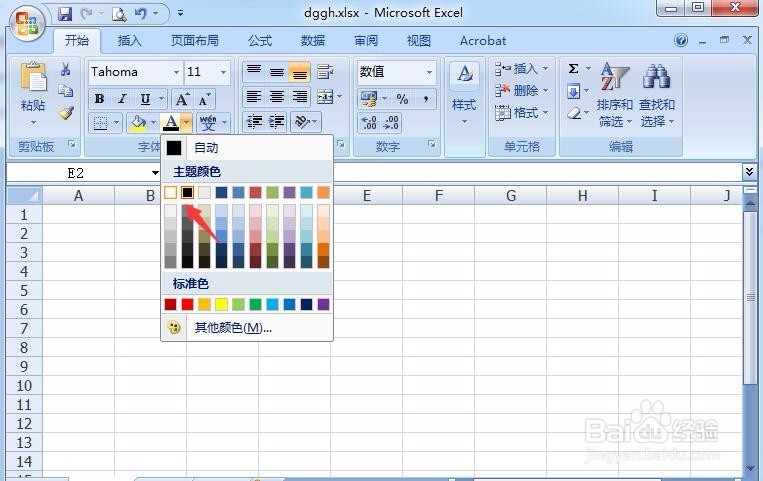Image resolution: width=763 pixels, height=481 pixels.
Task: Customize quick access toolbar dropdown
Action: (x=180, y=14)
